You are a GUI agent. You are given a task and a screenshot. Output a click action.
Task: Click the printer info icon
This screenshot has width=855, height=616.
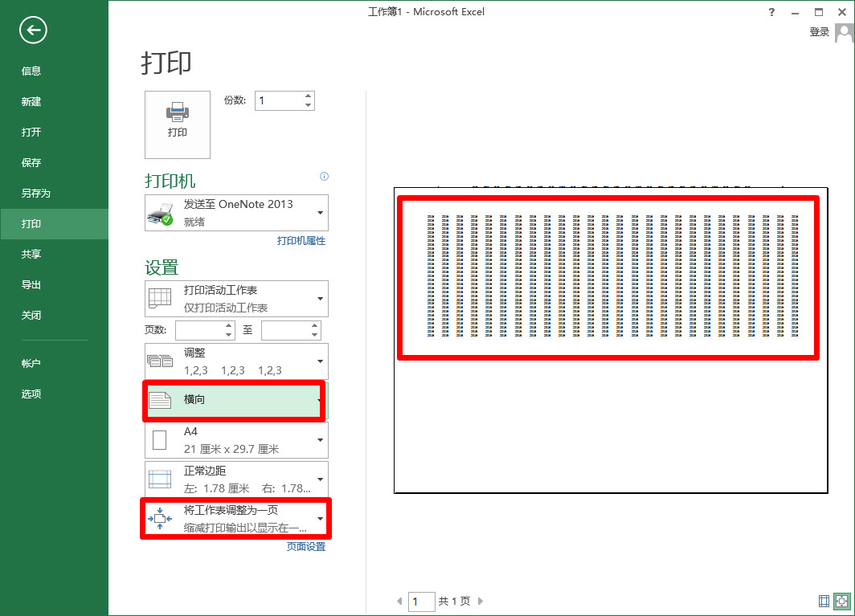pyautogui.click(x=324, y=177)
